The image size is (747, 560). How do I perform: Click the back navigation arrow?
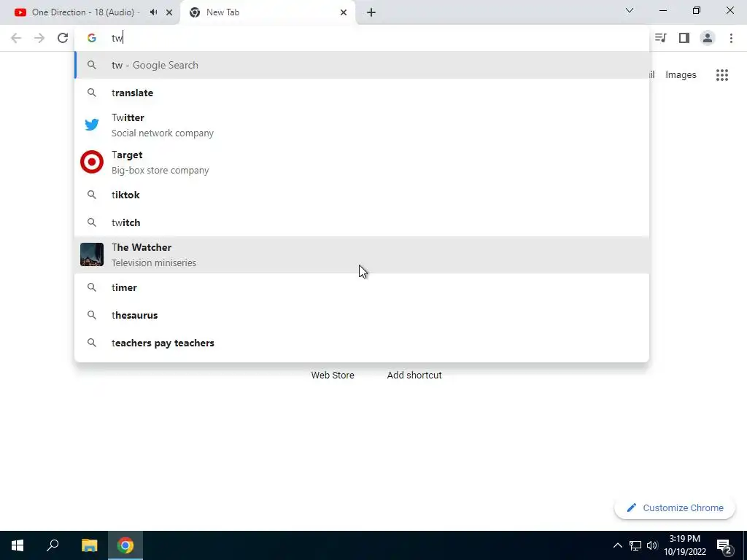pyautogui.click(x=16, y=38)
